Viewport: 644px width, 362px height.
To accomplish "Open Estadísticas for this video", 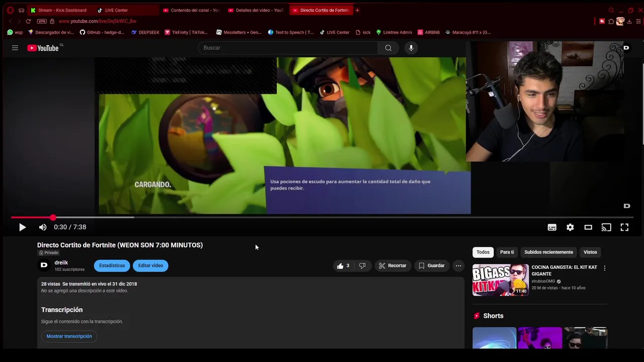I will point(112,265).
